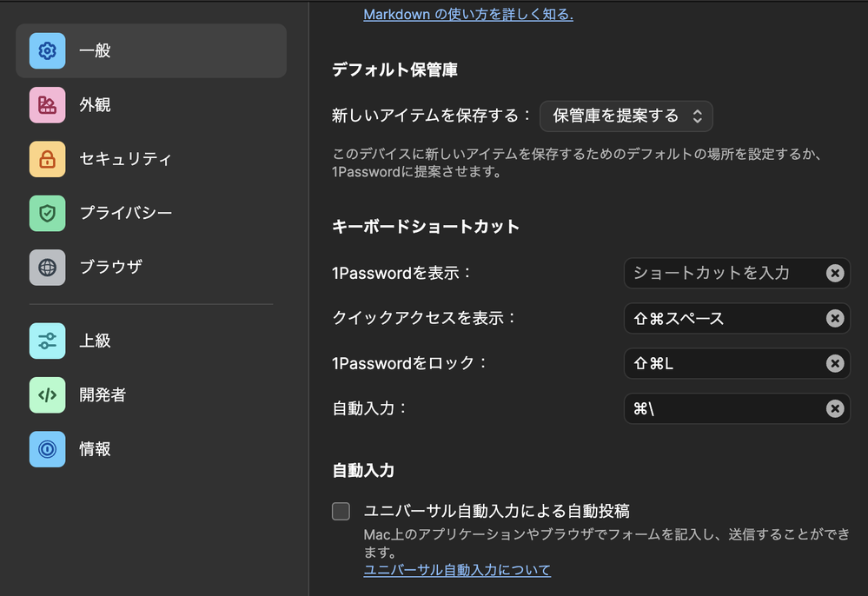Open the セキュリティ settings tab
868x596 pixels.
tap(125, 159)
